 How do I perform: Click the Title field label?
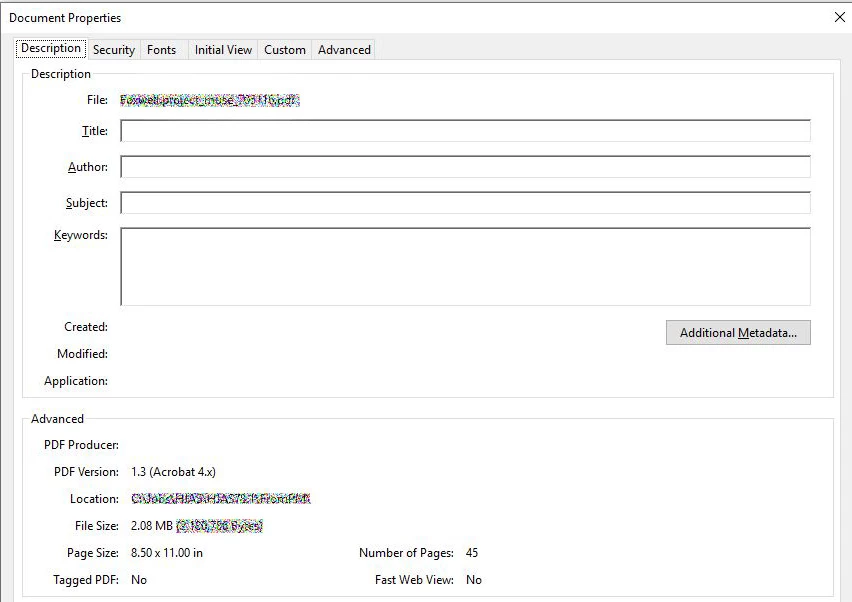click(x=95, y=130)
